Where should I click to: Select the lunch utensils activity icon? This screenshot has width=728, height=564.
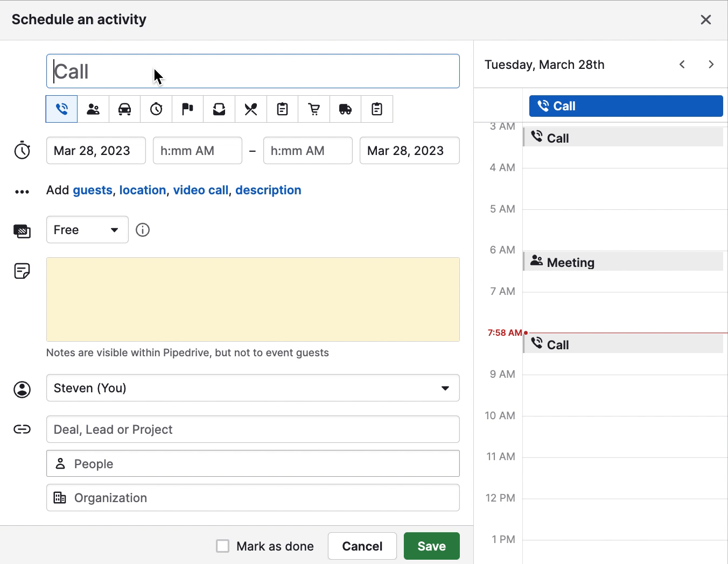click(x=250, y=109)
